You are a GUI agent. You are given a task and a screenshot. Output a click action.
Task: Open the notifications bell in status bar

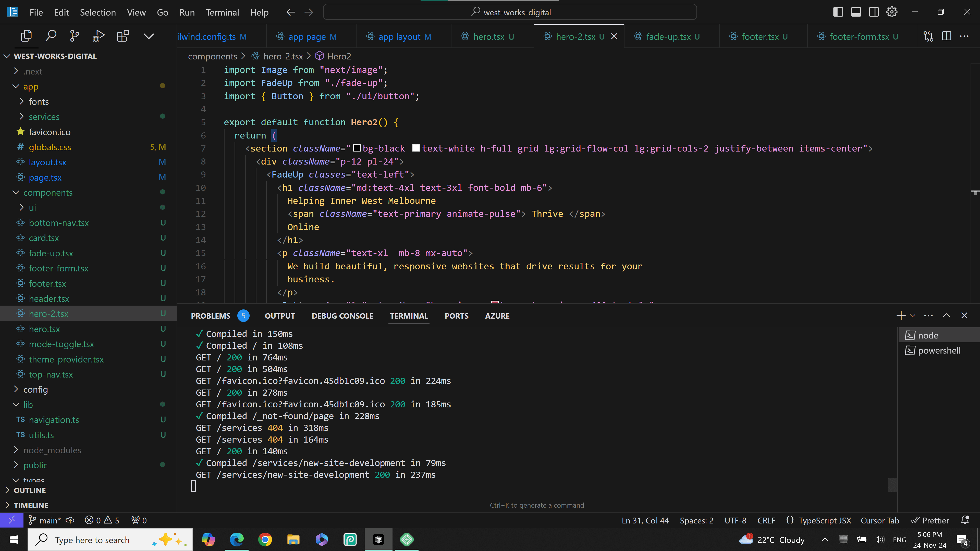tap(965, 520)
